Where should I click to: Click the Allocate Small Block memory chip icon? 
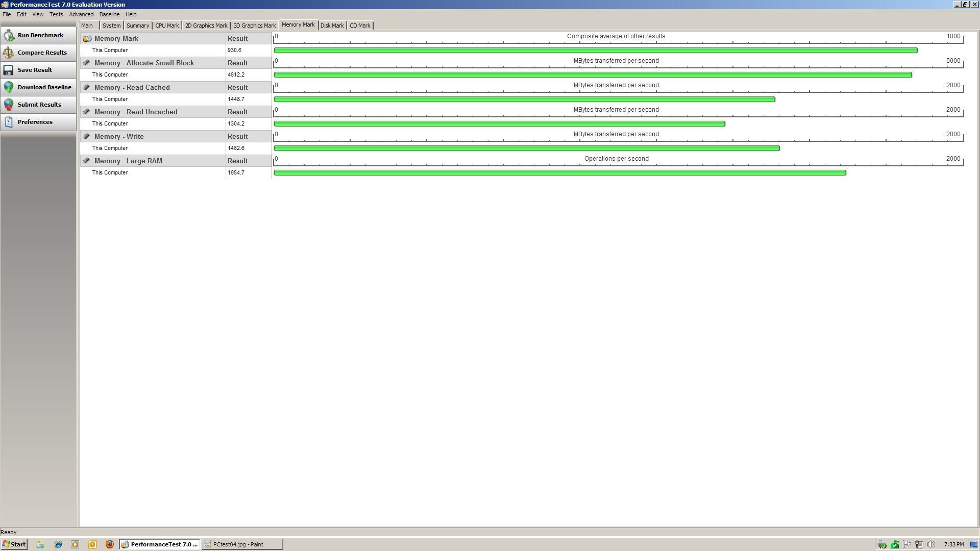click(x=87, y=63)
